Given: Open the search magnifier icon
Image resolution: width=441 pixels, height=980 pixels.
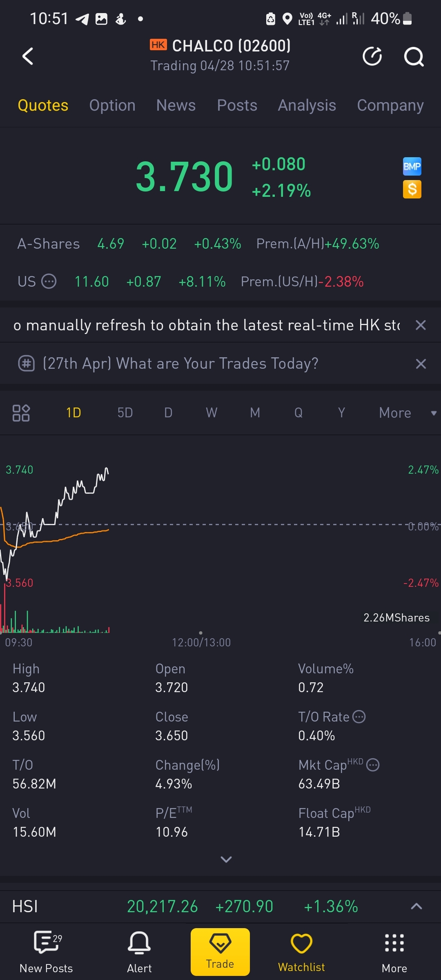Looking at the screenshot, I should pos(414,56).
